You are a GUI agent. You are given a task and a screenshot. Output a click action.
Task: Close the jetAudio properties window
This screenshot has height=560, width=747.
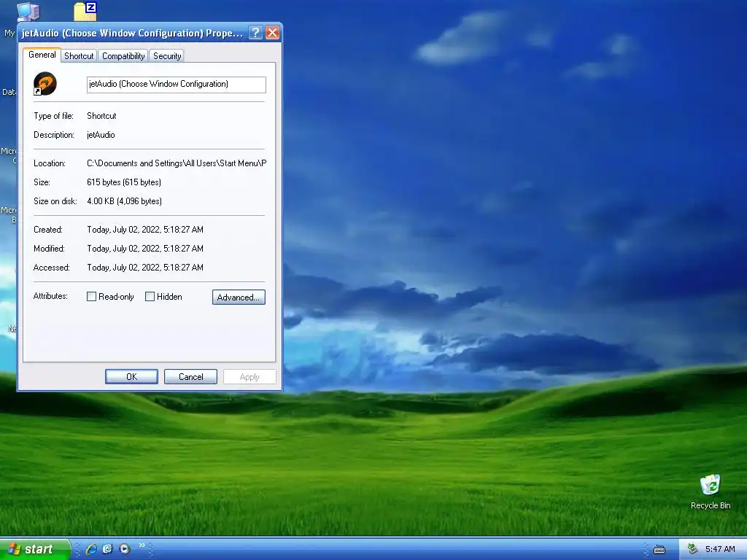(x=273, y=32)
